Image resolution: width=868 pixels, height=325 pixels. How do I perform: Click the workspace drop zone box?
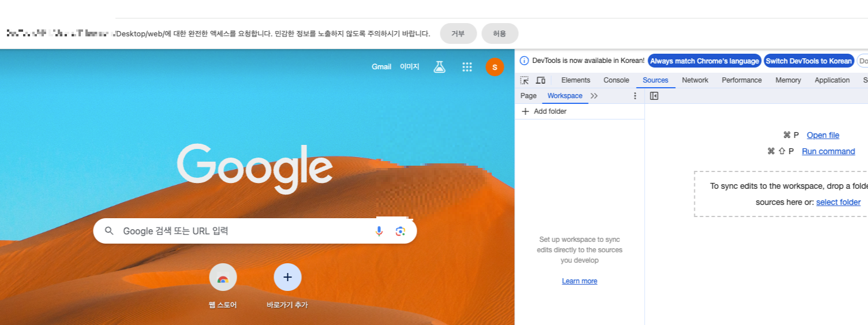click(781, 194)
